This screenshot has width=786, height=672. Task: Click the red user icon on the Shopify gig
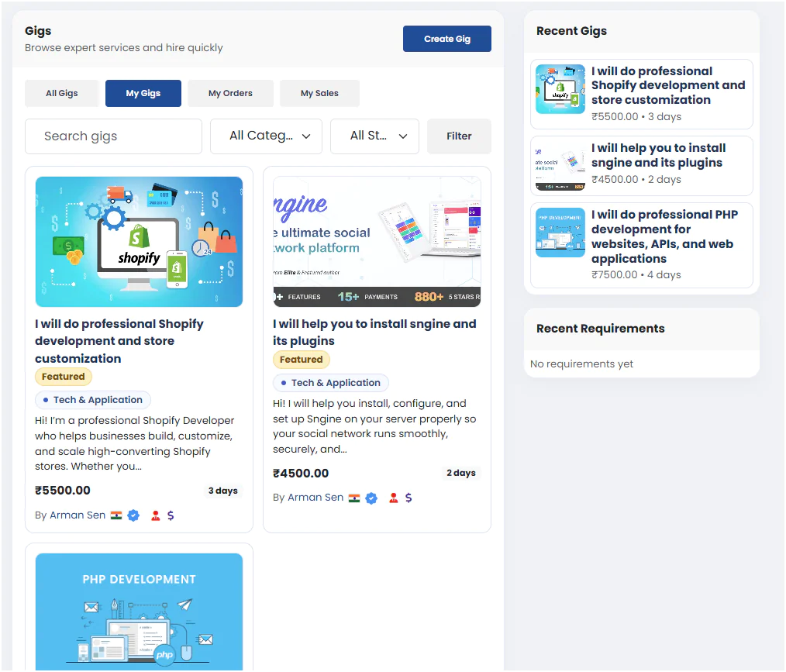coord(156,515)
